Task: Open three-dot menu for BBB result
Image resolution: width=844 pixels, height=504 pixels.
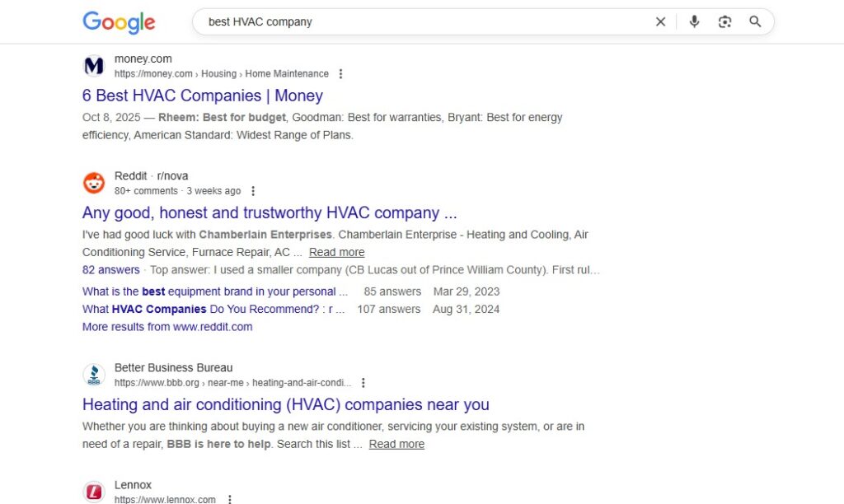Action: click(x=363, y=382)
